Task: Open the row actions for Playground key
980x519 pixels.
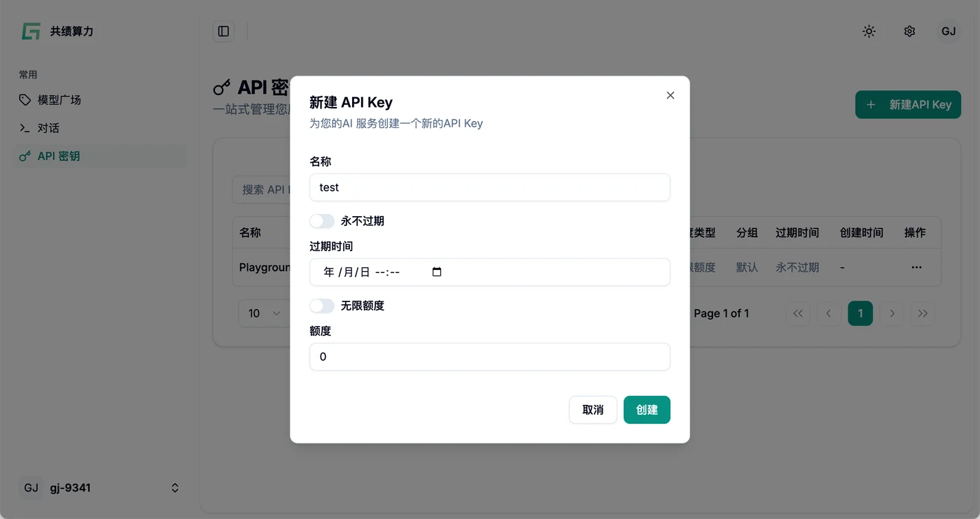Action: pos(916,267)
